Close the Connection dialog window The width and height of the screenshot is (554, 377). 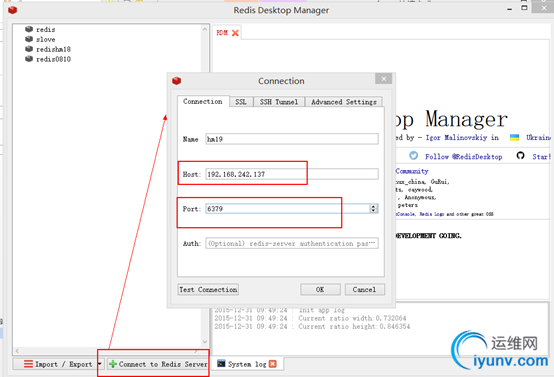tap(384, 79)
